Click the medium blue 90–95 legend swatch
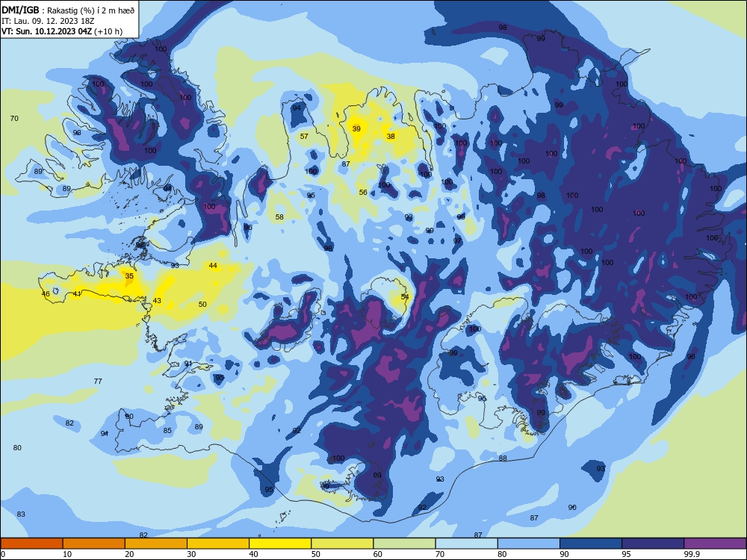 point(591,544)
